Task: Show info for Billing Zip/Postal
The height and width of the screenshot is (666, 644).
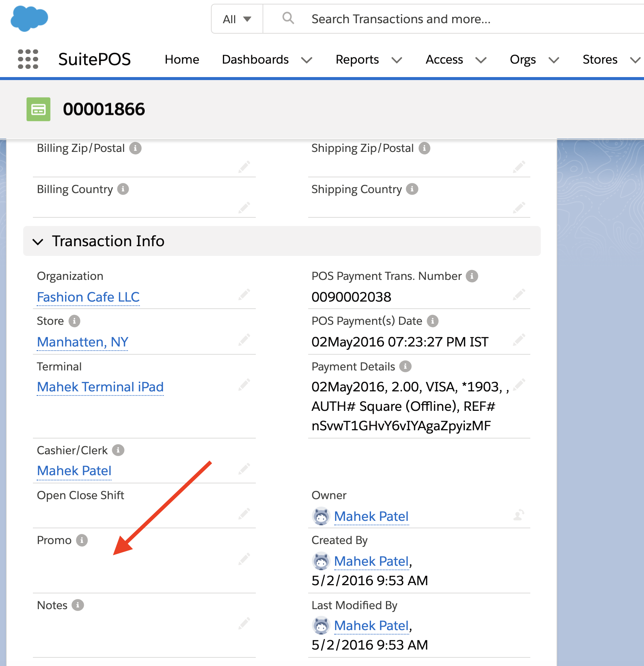Action: (x=135, y=148)
